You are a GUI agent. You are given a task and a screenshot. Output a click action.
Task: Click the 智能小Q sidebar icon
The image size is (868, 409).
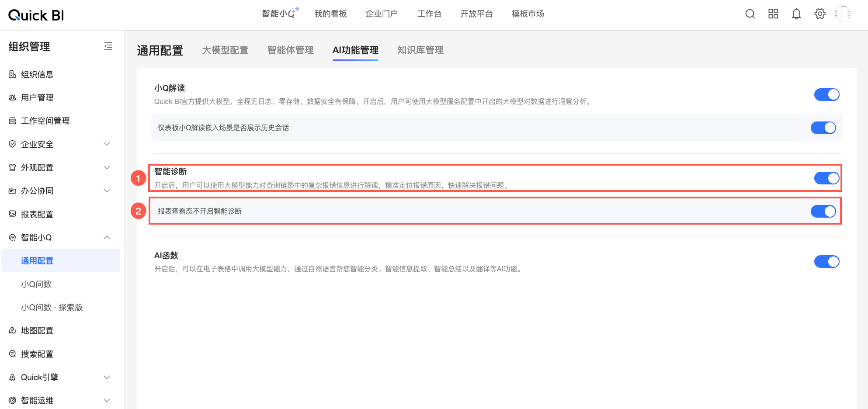pos(12,237)
